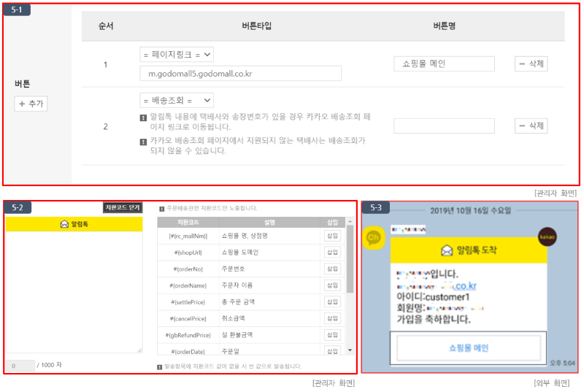The image size is (584, 392).
Task: Click the 추가 button to add a button
Action: coord(31,104)
